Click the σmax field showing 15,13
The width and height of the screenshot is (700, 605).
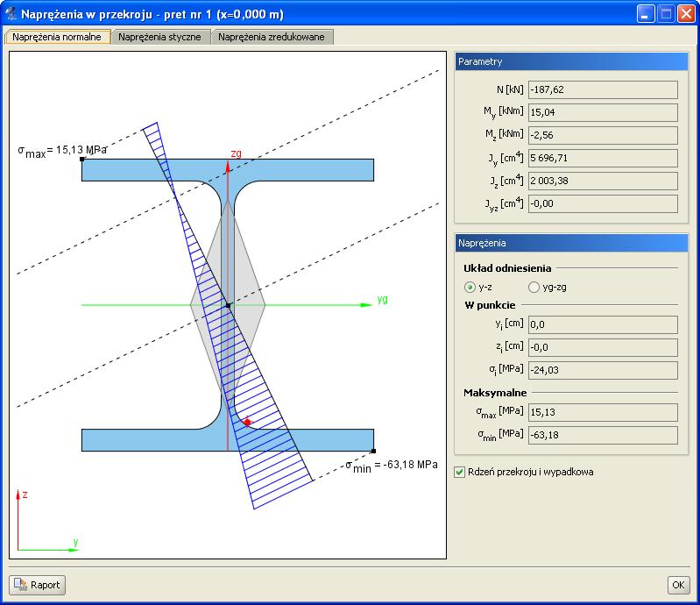click(x=603, y=412)
